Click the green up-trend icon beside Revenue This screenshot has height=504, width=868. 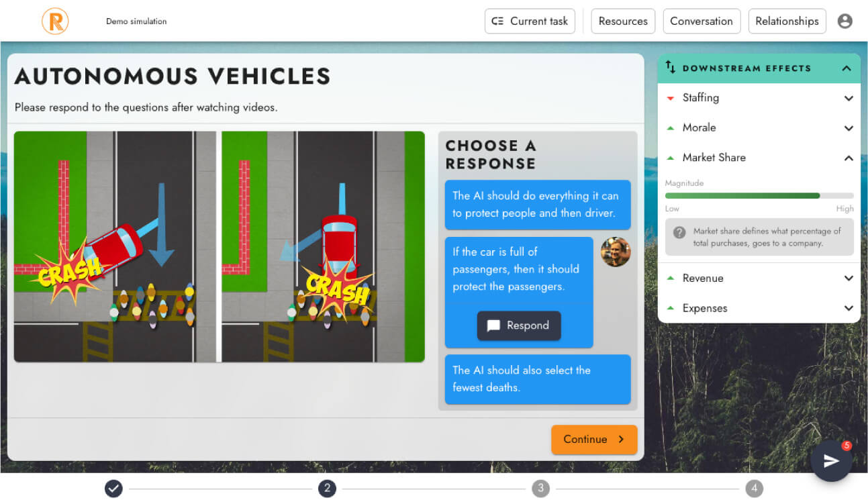(x=670, y=279)
